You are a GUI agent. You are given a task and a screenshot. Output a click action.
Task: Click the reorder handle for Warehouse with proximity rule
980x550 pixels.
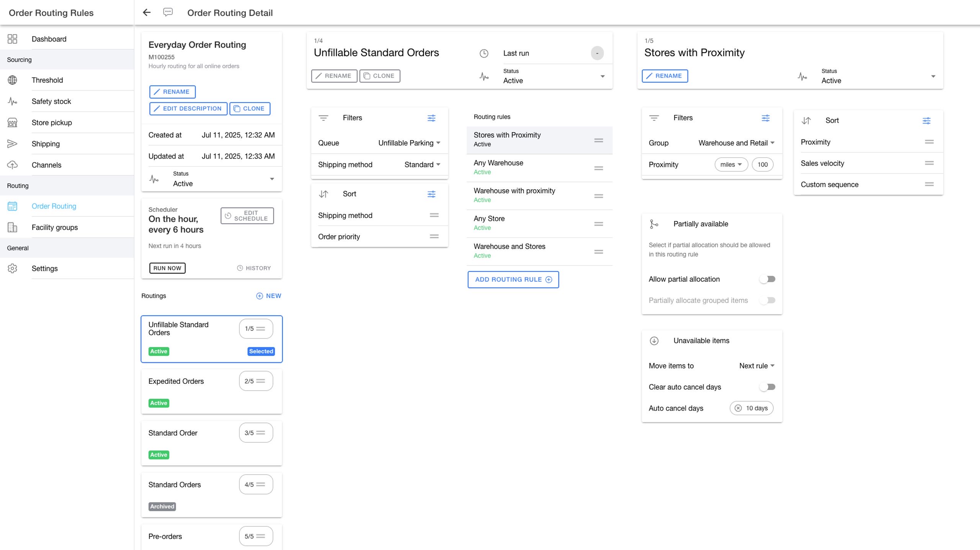click(599, 196)
